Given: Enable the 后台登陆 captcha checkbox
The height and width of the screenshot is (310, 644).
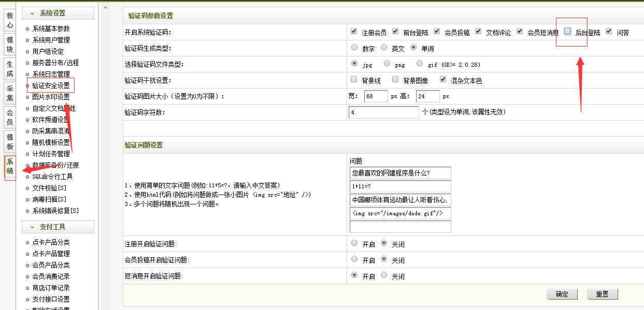Looking at the screenshot, I should 568,32.
